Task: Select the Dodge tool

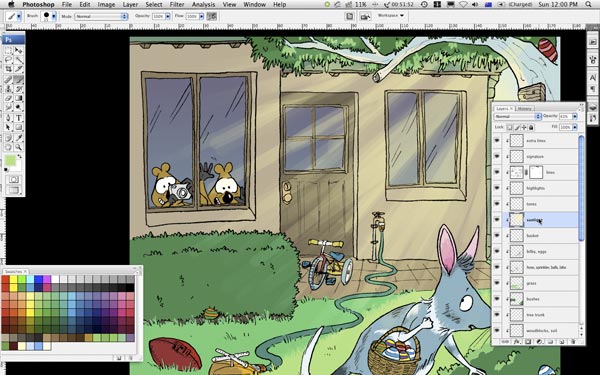Action: [x=18, y=108]
